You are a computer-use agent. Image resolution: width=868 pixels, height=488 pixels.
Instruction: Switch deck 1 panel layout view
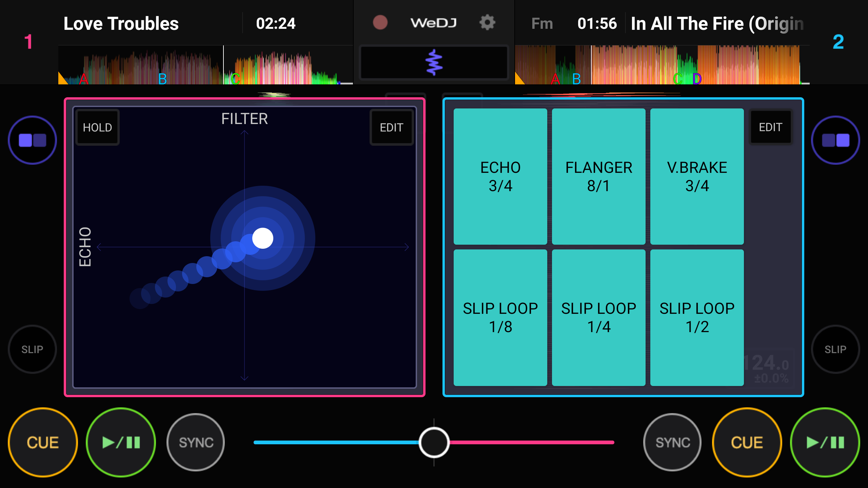33,140
